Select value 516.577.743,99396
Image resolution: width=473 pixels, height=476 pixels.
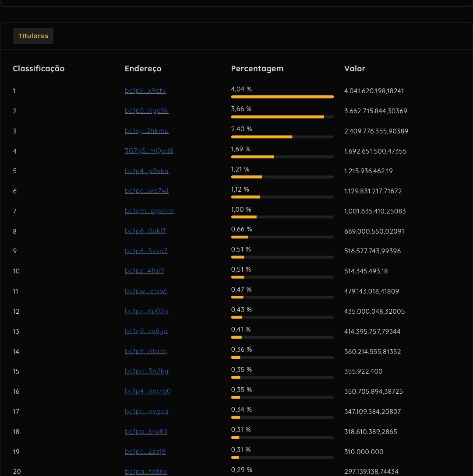[372, 251]
